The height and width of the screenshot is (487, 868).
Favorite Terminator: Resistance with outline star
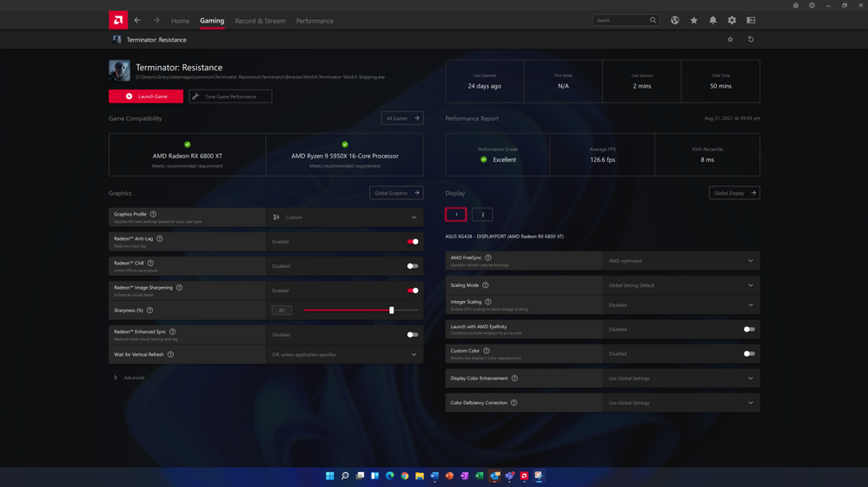730,39
